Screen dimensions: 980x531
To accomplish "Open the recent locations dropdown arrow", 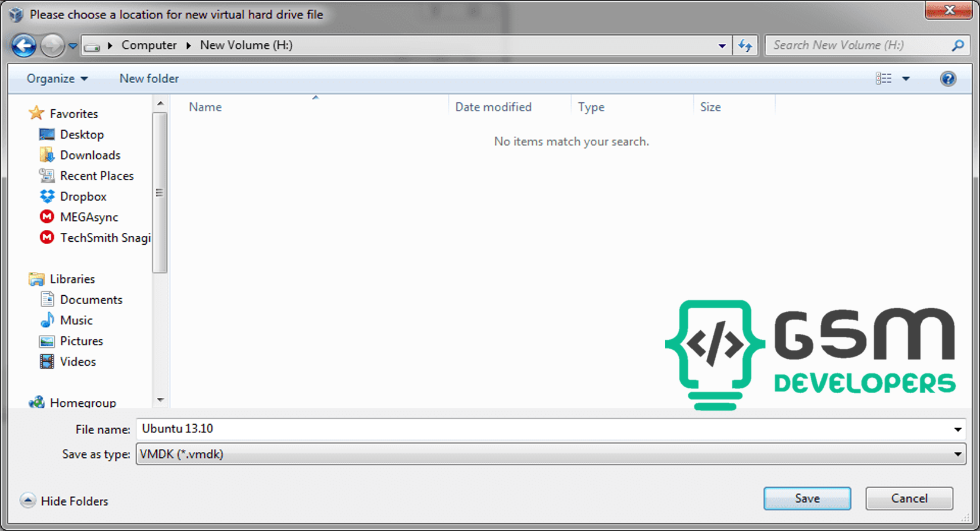I will (72, 46).
